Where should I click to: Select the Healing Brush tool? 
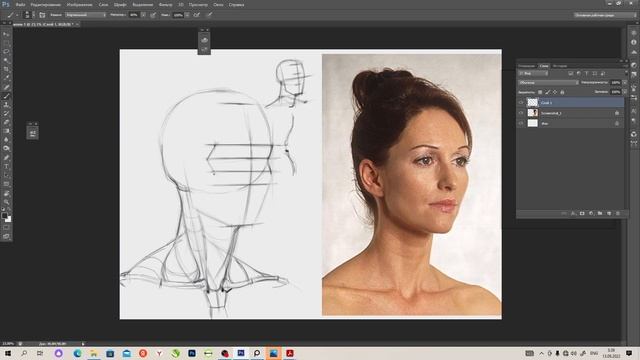(x=6, y=87)
